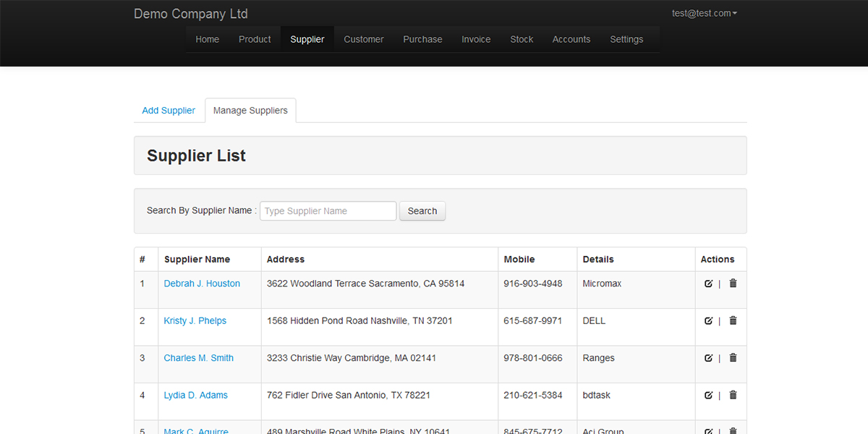
Task: Click the delete icon for Charles M. Smith
Action: pyautogui.click(x=733, y=357)
